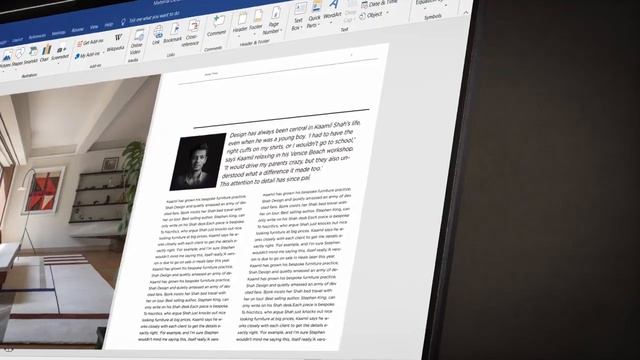Click the Drop Cap button

[x=351, y=12]
